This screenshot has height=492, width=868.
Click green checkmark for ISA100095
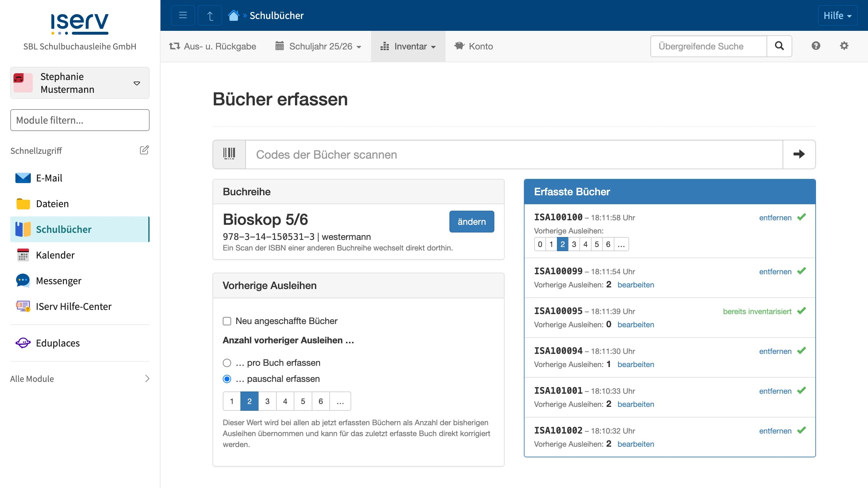(x=802, y=311)
